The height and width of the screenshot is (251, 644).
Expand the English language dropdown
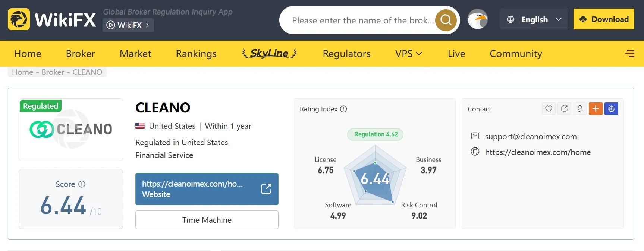pyautogui.click(x=534, y=19)
